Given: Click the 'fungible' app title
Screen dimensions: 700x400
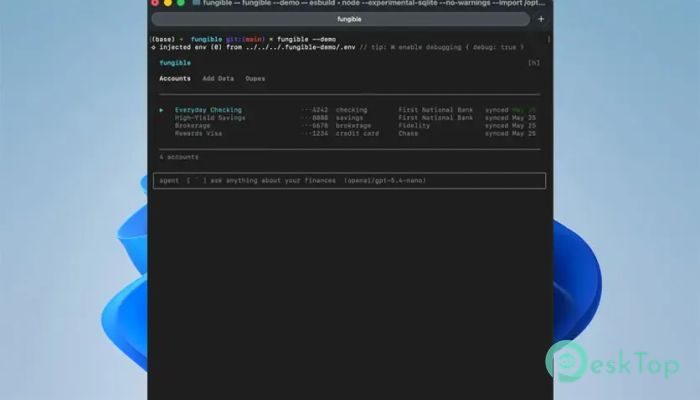Looking at the screenshot, I should [x=175, y=63].
